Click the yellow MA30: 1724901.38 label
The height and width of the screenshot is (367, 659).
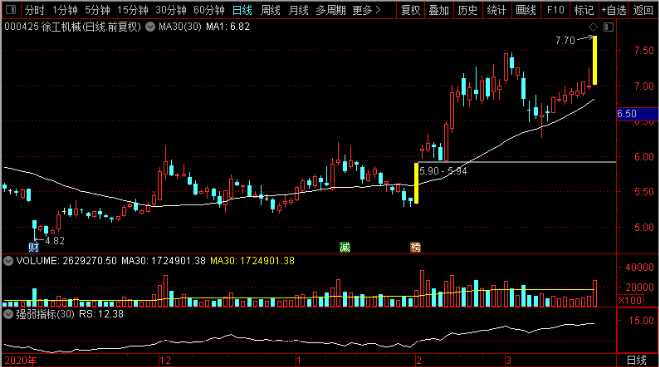[253, 261]
